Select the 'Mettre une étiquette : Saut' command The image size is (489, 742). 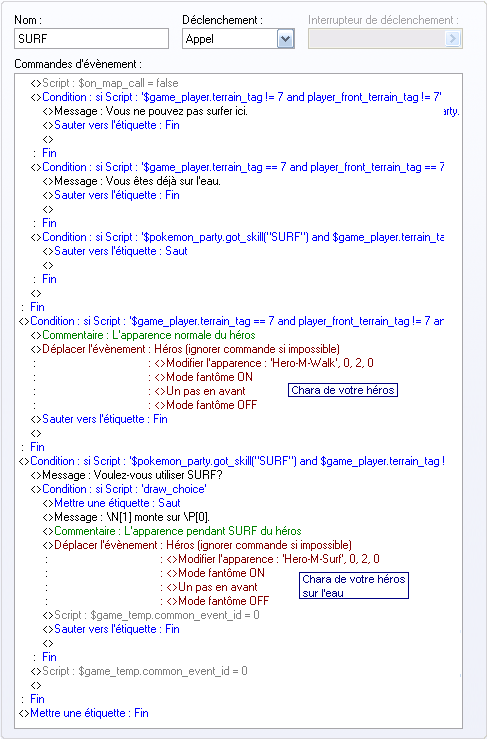point(112,503)
